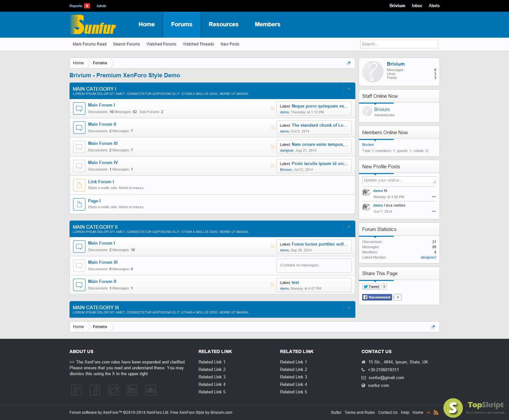Image resolution: width=509 pixels, height=420 pixels.
Task: Select Mark Forums Read
Action: point(90,44)
